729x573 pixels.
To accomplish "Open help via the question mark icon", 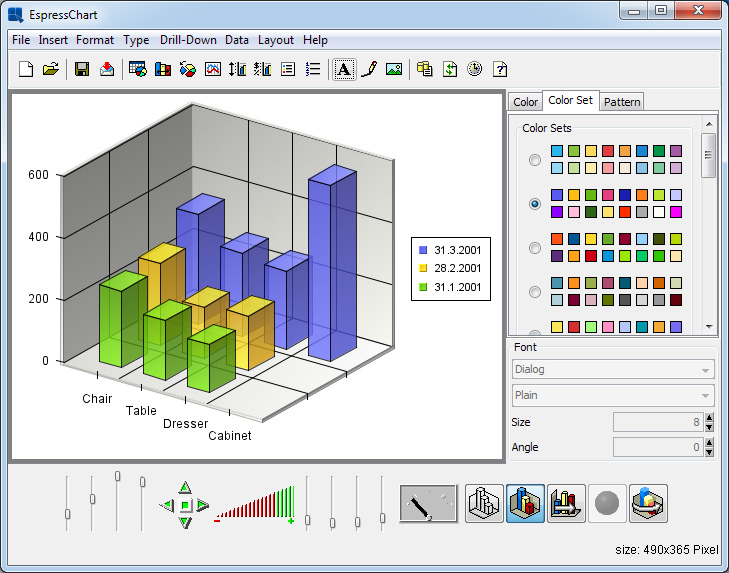I will [500, 69].
